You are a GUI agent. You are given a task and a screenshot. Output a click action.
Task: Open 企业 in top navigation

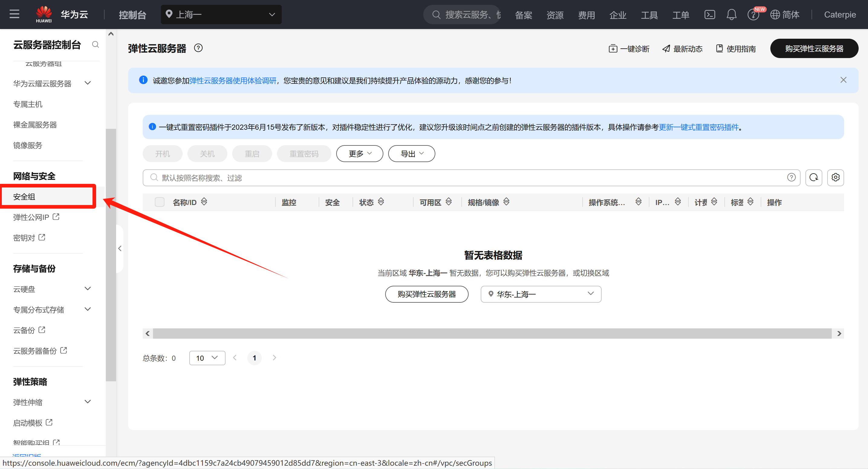pyautogui.click(x=618, y=15)
